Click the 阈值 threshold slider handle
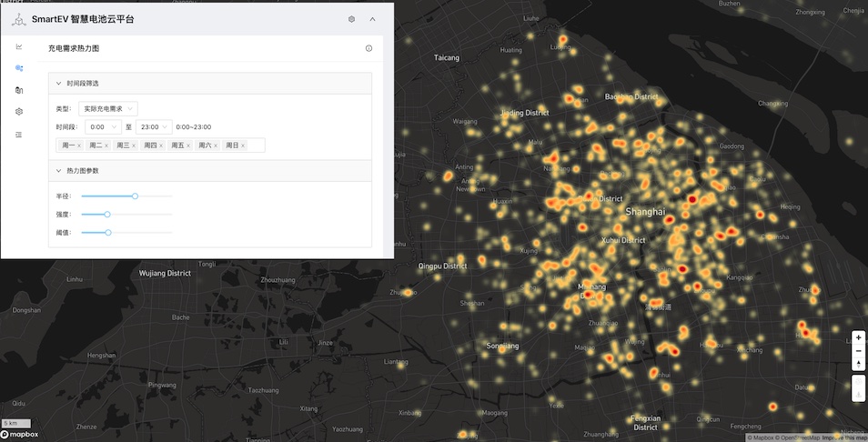 click(x=108, y=233)
